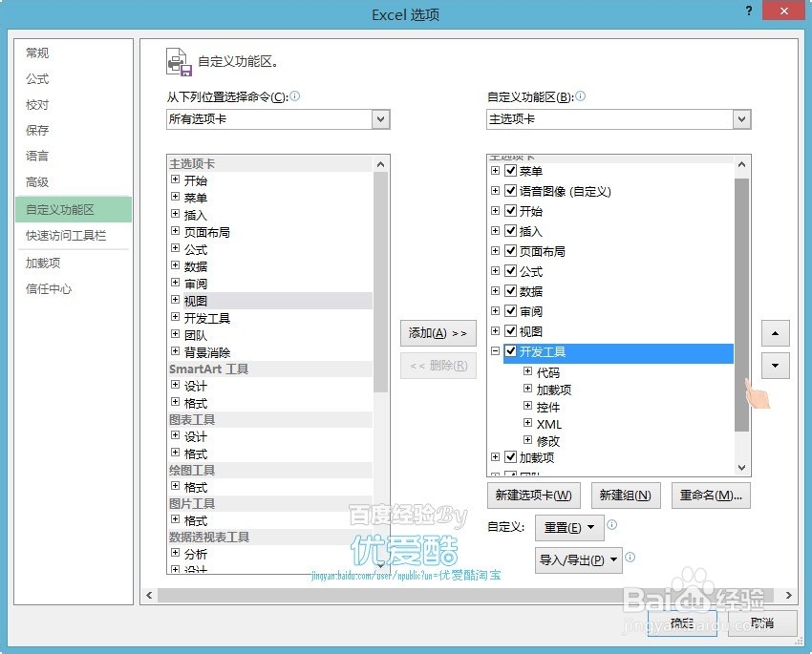The image size is (812, 654).
Task: Click the info icon beside 从下列位置选择命令
Action: [294, 95]
